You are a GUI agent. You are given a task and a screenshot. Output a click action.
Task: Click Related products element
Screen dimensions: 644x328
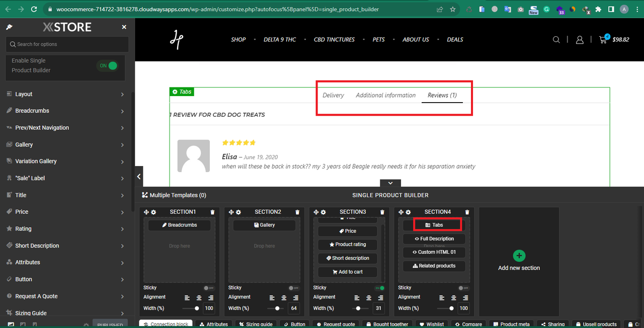click(434, 266)
